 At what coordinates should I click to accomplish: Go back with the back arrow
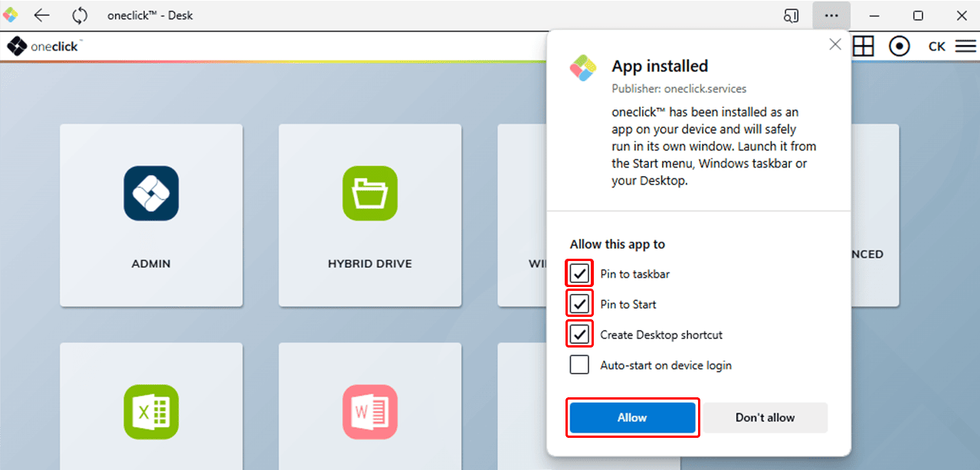pyautogui.click(x=42, y=15)
